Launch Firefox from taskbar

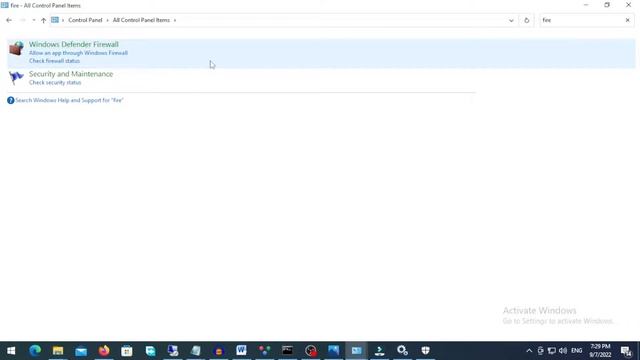[104, 351]
